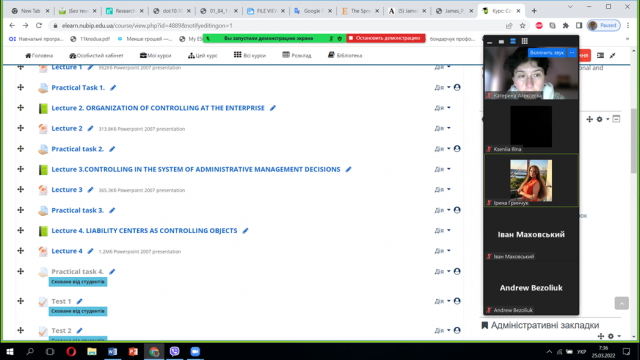Click the book icon of Lecture 4. LIABILITY CENTERS

[43, 231]
